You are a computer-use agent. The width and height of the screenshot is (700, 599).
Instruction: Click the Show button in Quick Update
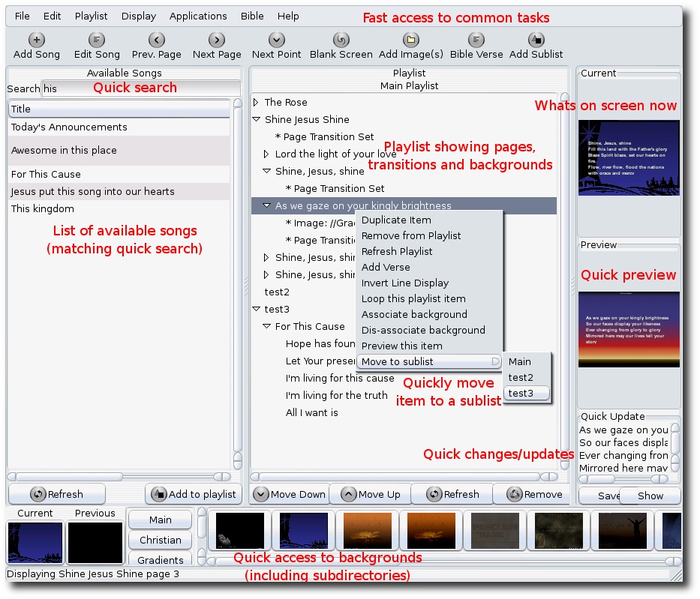[650, 496]
